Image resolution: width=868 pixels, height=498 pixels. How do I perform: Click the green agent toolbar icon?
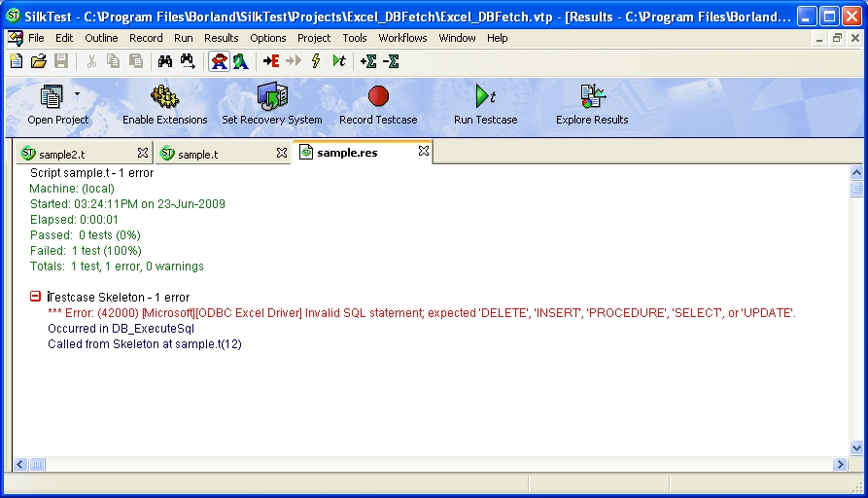pos(241,61)
